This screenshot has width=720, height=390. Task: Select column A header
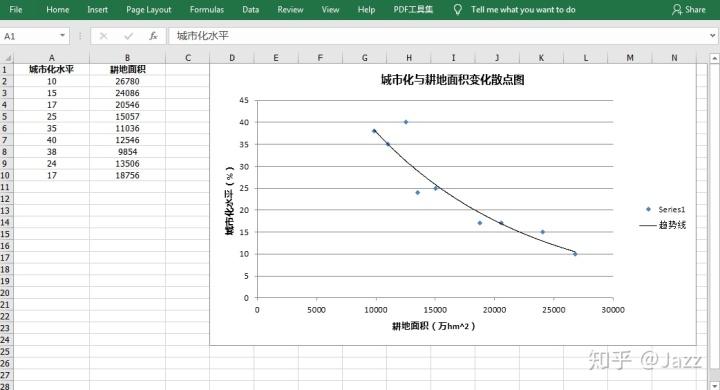pyautogui.click(x=51, y=58)
